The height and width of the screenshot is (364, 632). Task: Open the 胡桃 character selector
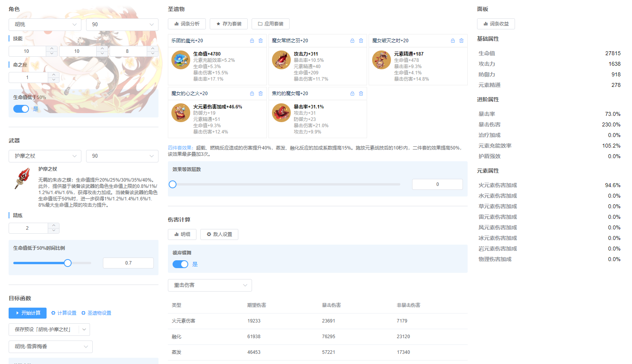click(x=45, y=24)
